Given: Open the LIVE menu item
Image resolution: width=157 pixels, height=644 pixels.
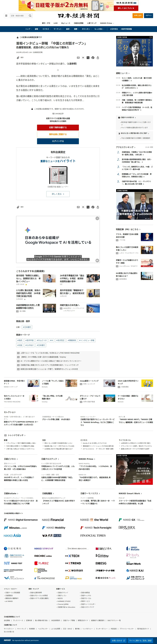Looking at the screenshot, I should click(56, 23).
